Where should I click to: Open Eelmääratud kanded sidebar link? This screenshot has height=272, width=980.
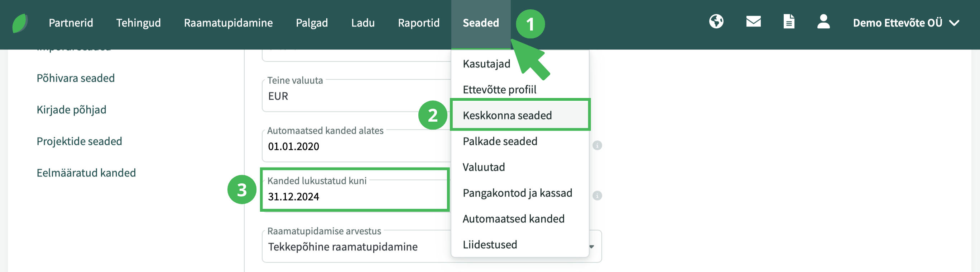pyautogui.click(x=86, y=173)
